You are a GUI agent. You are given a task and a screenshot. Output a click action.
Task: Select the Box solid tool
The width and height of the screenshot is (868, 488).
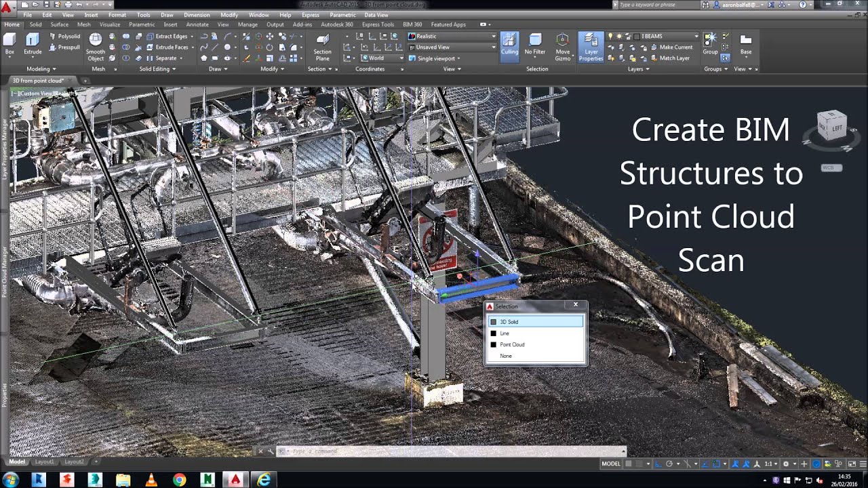click(x=9, y=45)
